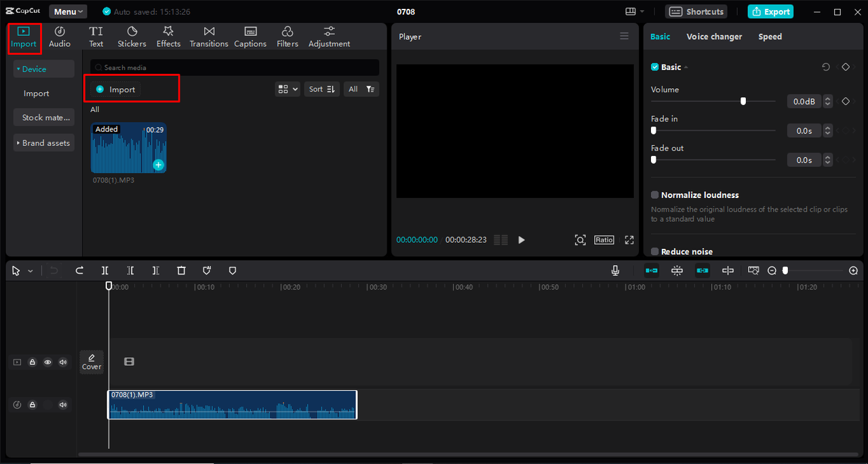Open the Transitions tab
Screen dimensions: 868x464
coord(209,37)
